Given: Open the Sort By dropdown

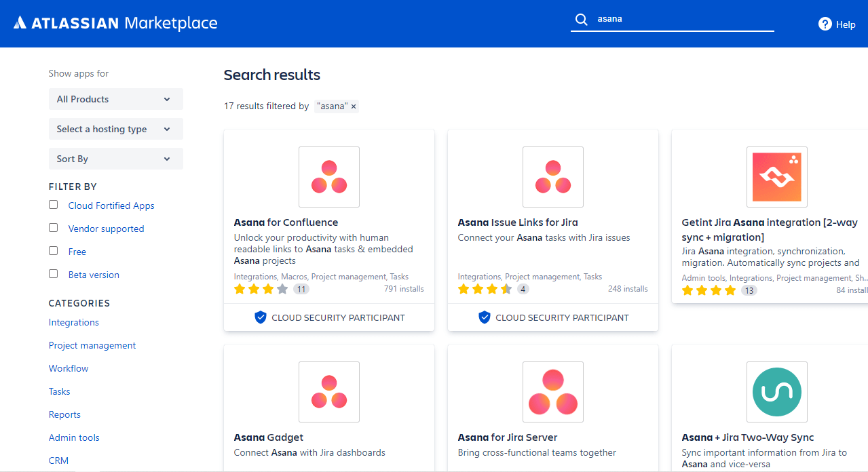Looking at the screenshot, I should [115, 159].
